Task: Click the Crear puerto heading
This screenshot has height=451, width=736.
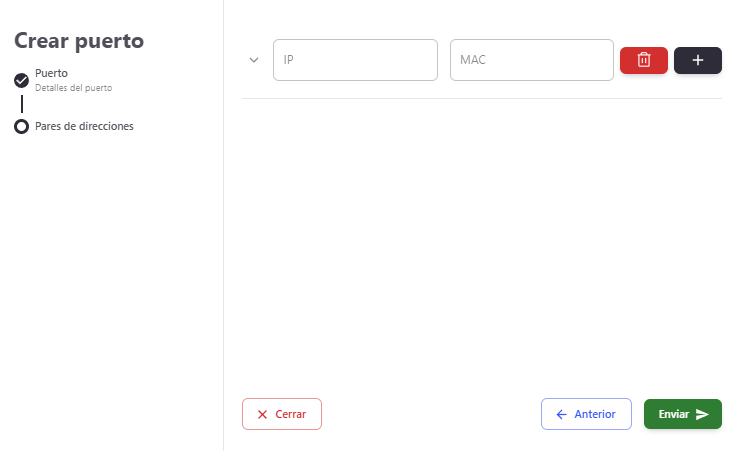Action: pyautogui.click(x=79, y=41)
